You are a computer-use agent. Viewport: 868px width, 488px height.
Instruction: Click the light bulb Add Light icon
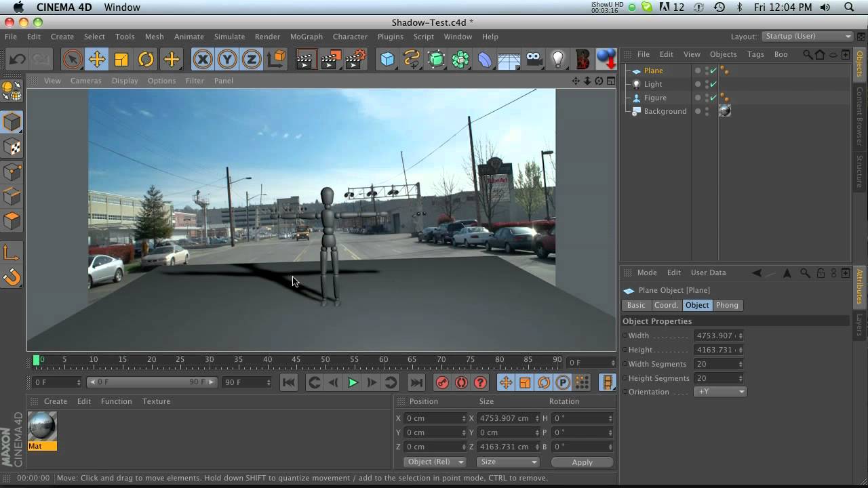click(x=557, y=60)
